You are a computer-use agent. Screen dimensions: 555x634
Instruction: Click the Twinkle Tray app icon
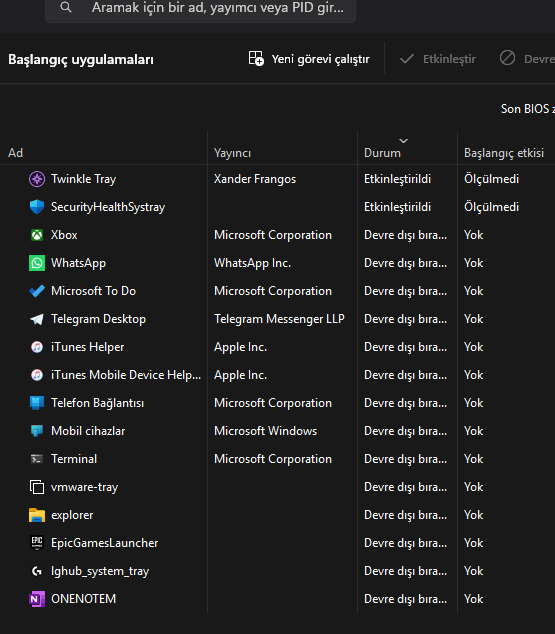(37, 179)
